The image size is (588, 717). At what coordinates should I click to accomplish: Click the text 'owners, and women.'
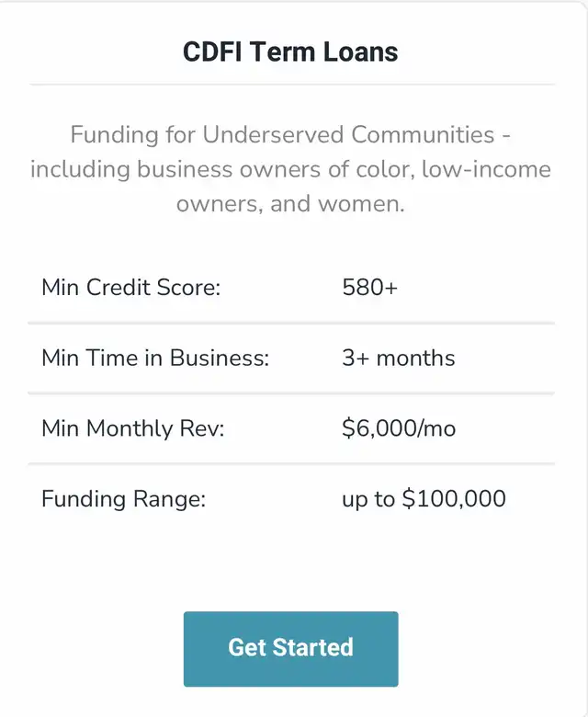click(290, 204)
